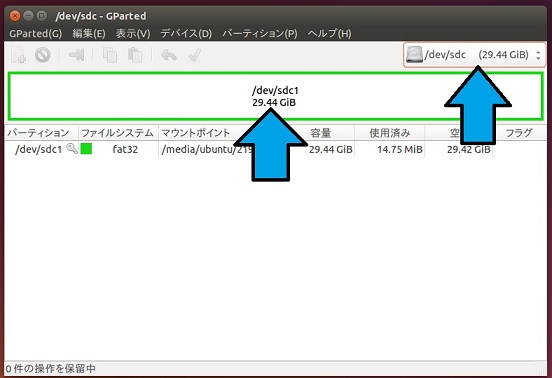Open the パーティション(P) menu
This screenshot has height=378, width=552.
pyautogui.click(x=260, y=34)
